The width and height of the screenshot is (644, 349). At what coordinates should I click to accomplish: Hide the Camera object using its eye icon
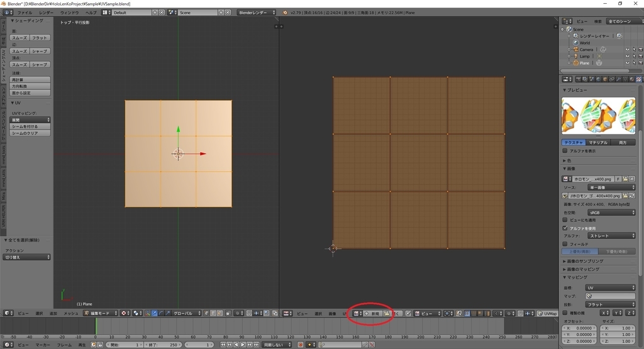click(x=627, y=50)
